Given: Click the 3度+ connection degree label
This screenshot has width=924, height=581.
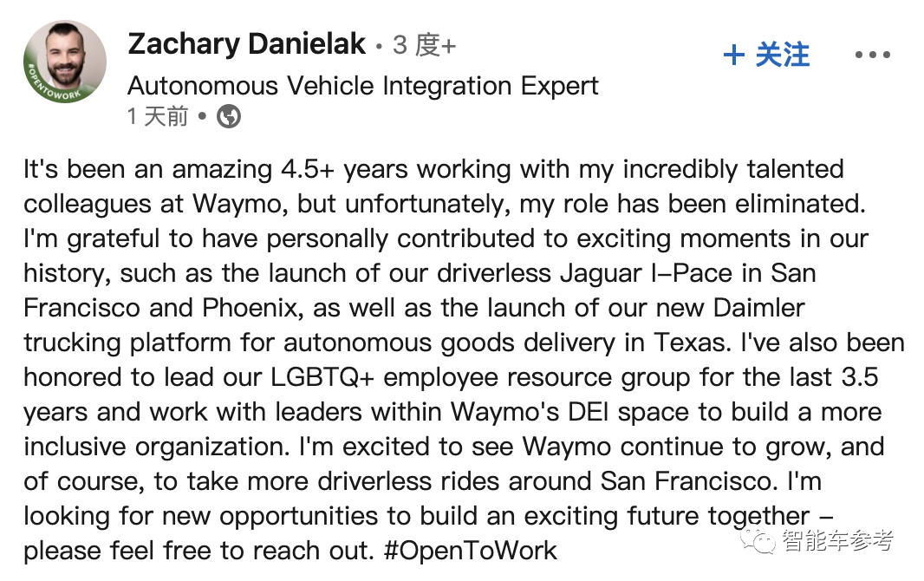Looking at the screenshot, I should point(424,45).
